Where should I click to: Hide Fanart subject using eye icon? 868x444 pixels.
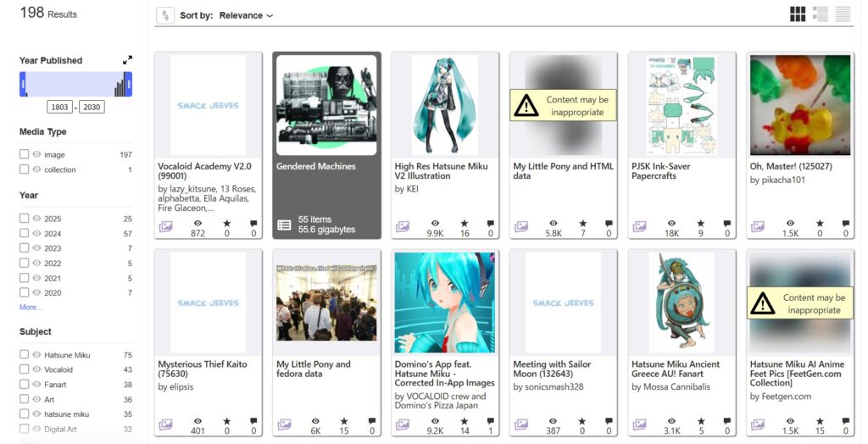(37, 384)
